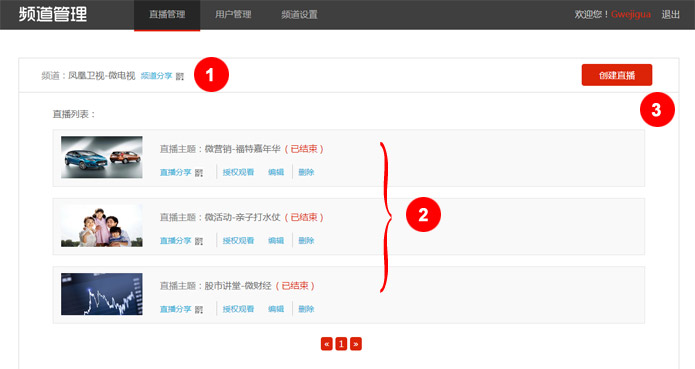This screenshot has height=369, width=695.
Task: Open QR icon for 微活动-亲子打水仗 broadcast
Action: pos(199,241)
